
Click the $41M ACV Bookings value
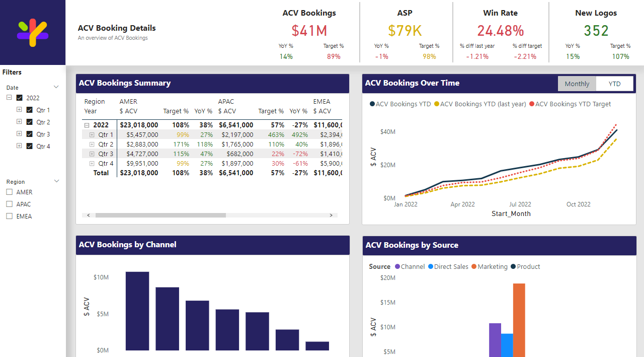309,31
